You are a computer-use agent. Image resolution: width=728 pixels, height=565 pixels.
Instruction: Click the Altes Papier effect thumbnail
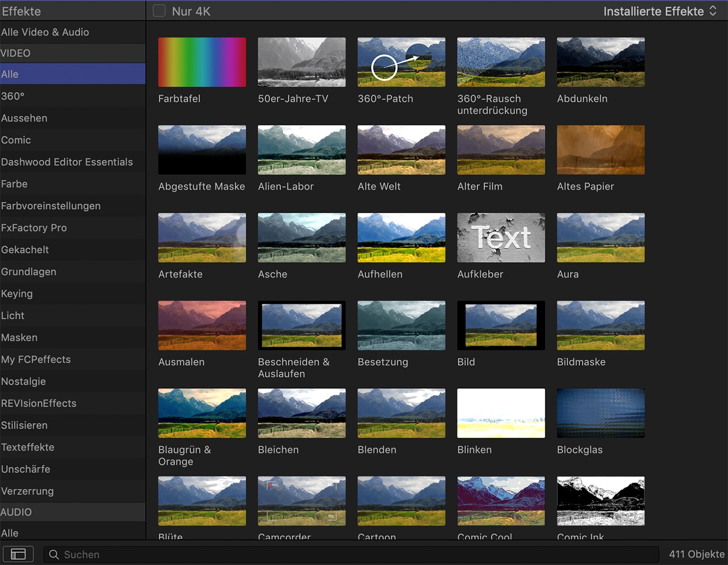point(601,150)
